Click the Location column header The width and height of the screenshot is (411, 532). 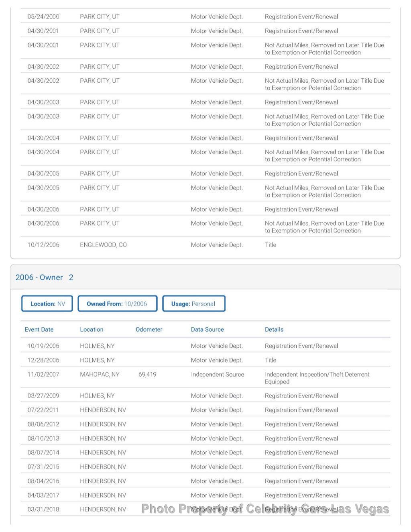pyautogui.click(x=92, y=329)
